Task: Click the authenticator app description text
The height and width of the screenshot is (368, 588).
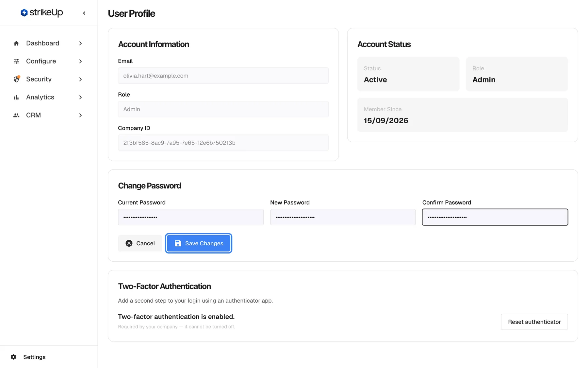Action: point(195,301)
